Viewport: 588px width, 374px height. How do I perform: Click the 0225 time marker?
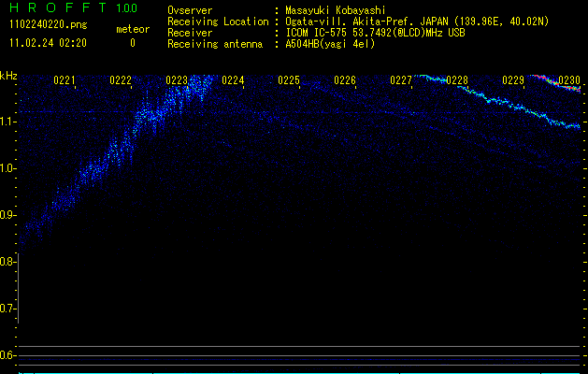click(x=289, y=80)
